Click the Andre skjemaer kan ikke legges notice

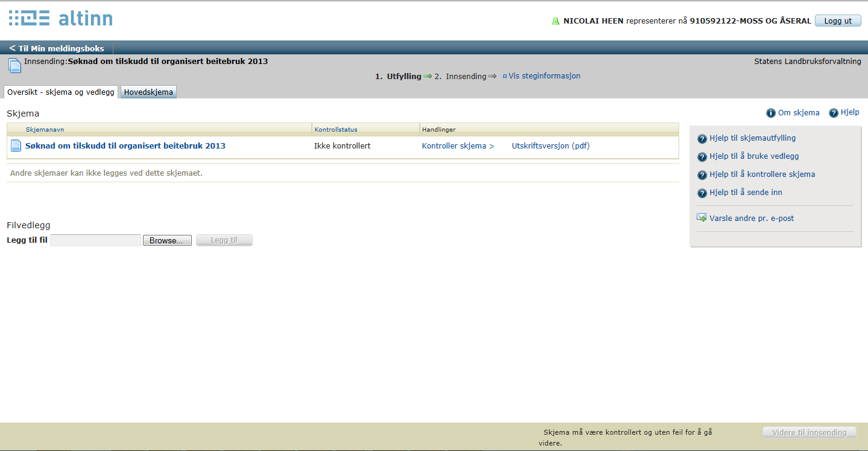click(106, 173)
